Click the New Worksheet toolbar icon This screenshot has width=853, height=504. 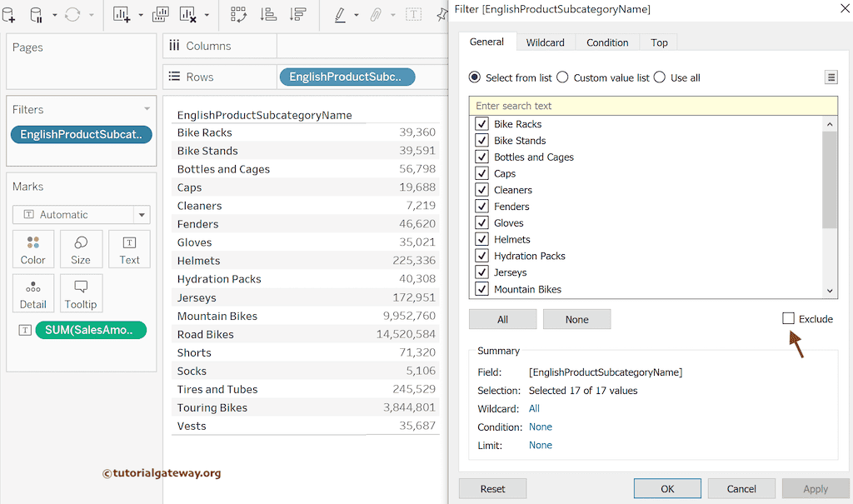point(122,14)
